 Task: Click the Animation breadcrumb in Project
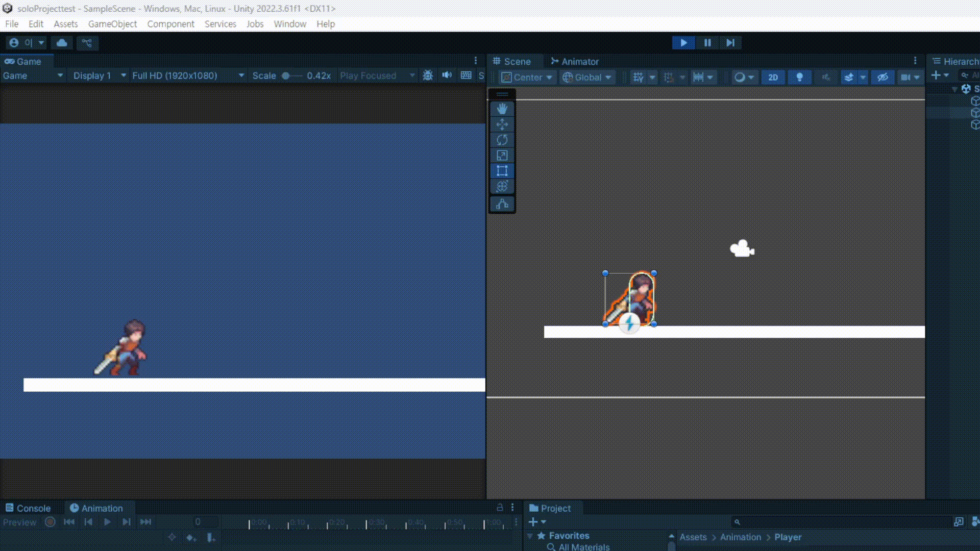click(740, 537)
